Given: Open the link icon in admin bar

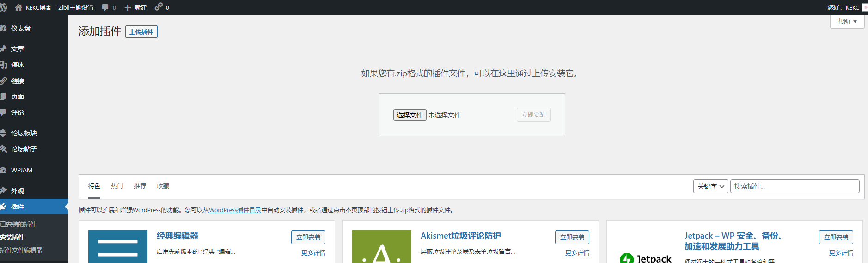Looking at the screenshot, I should coord(159,6).
